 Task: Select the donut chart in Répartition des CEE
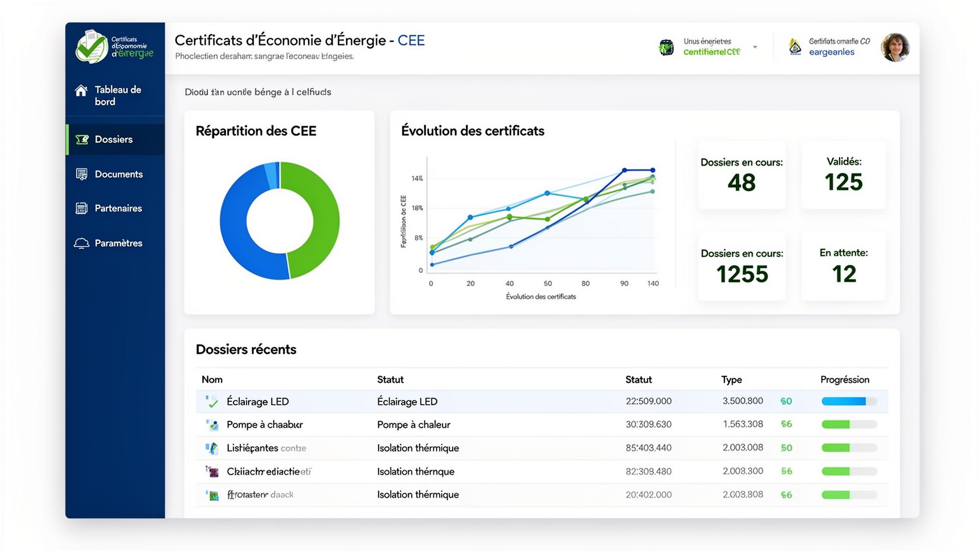(280, 221)
